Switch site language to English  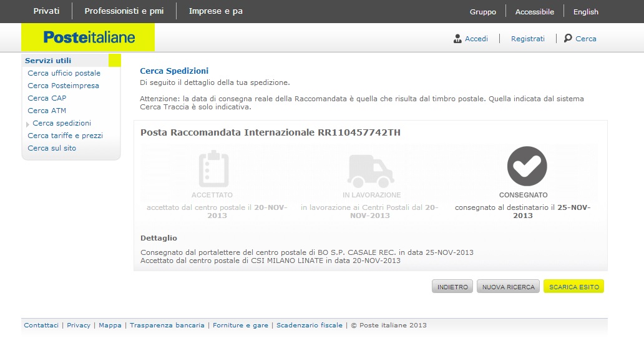(x=585, y=12)
